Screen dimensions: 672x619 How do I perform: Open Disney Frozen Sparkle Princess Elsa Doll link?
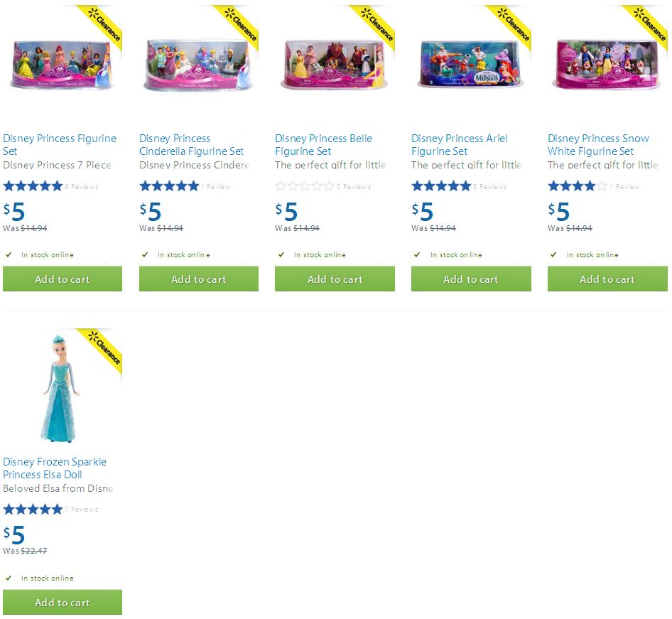point(55,468)
